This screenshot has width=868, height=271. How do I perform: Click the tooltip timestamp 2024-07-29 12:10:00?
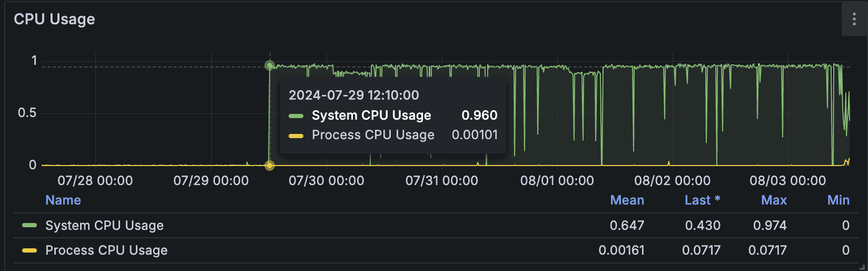pyautogui.click(x=354, y=95)
